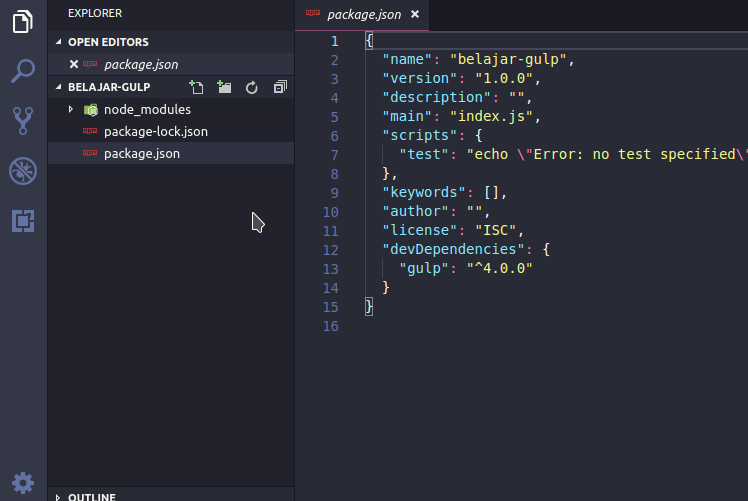Expand the OUTLINE section
Image resolution: width=748 pixels, height=501 pixels.
point(58,497)
